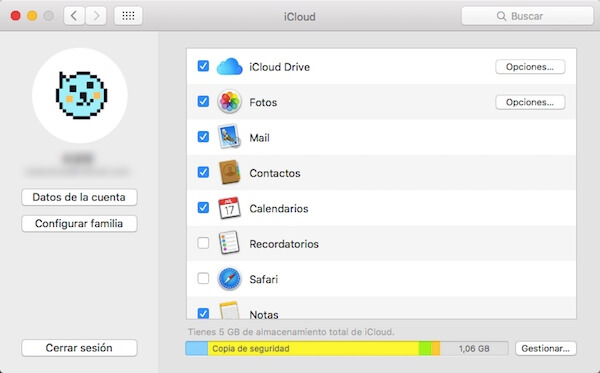Click the blue cat profile avatar

coord(80,95)
